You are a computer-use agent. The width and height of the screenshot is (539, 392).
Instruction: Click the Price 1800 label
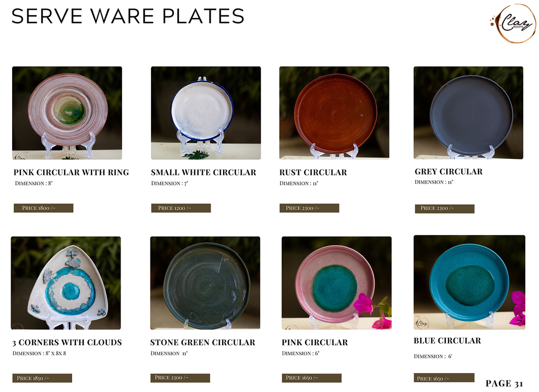(43, 208)
